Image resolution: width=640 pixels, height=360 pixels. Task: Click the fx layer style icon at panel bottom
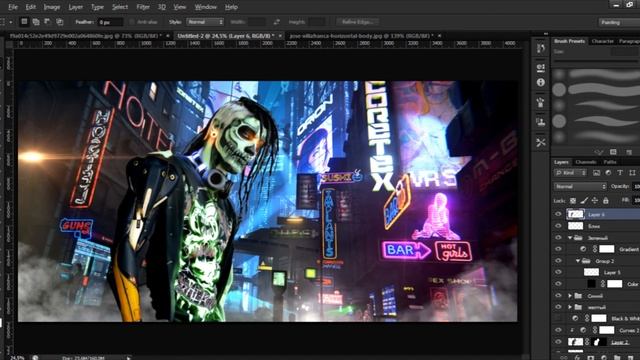577,358
